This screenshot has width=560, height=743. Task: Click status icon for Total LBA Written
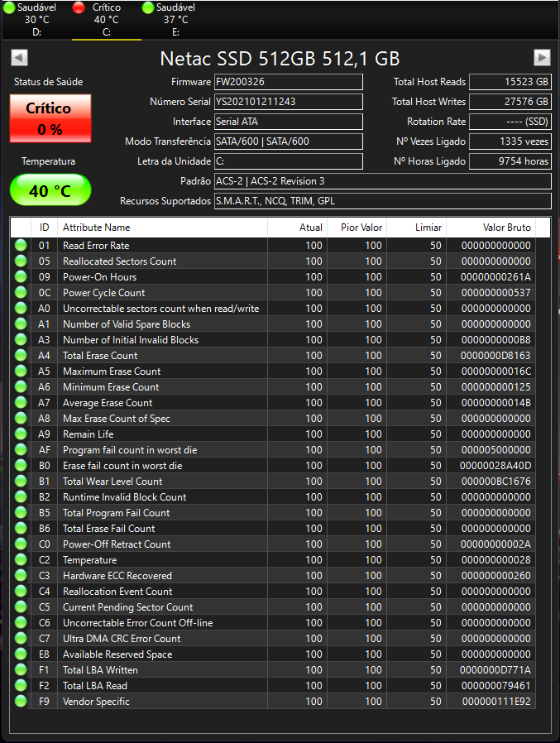21,669
